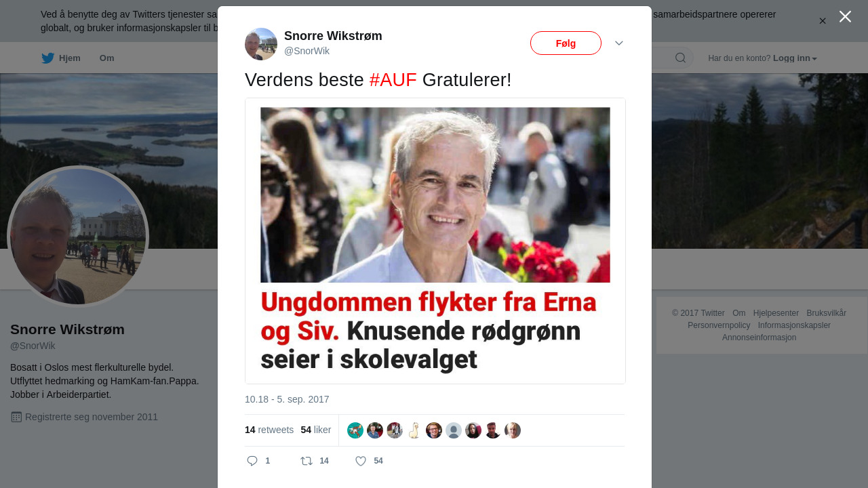
Task: View the 14 retweets list
Action: coord(269,430)
